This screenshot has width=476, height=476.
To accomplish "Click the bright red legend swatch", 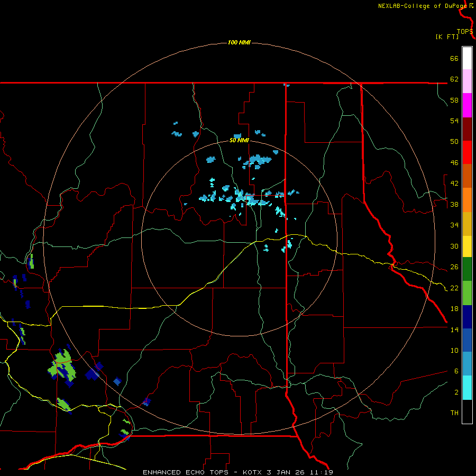I will coord(467,152).
